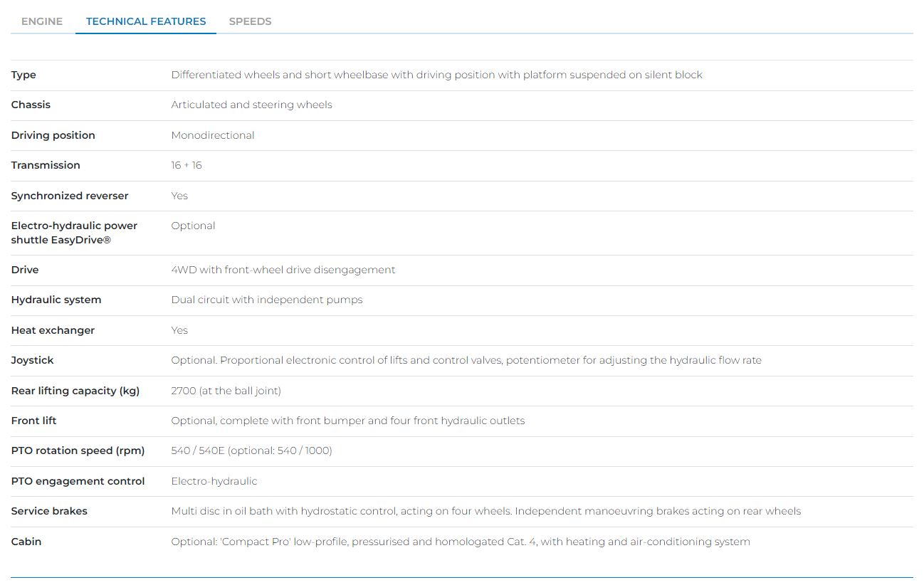Select the 4WD drive description text
Viewport: 924px width, 585px height.
[x=283, y=270]
